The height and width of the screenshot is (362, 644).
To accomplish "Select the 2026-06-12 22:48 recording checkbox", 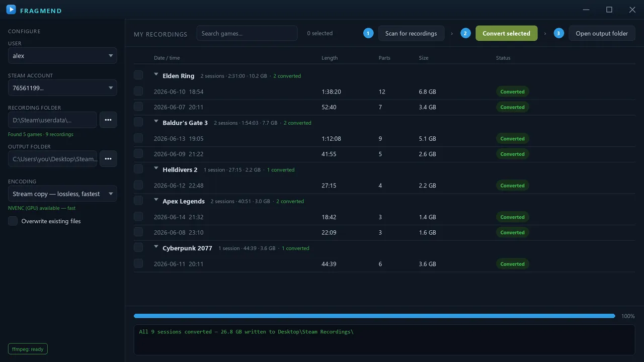I will tap(138, 185).
